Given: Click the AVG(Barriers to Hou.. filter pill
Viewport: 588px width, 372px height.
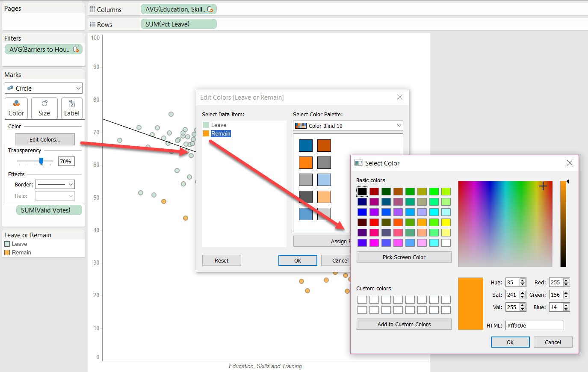Looking at the screenshot, I should coord(44,49).
